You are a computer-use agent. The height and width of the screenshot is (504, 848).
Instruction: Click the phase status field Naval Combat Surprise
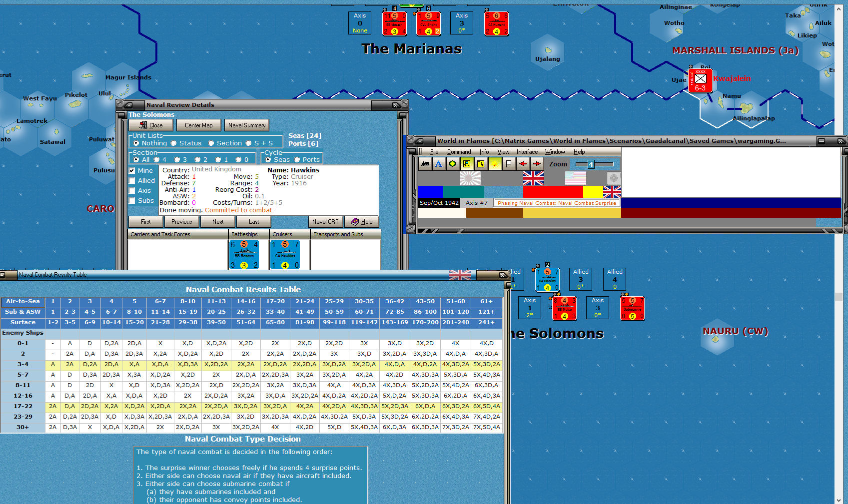(557, 203)
